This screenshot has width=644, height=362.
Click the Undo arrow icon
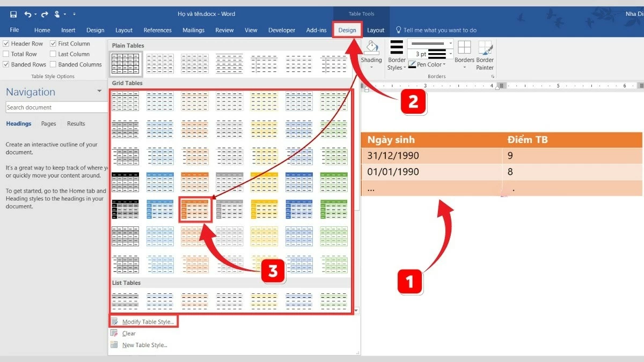pos(27,14)
